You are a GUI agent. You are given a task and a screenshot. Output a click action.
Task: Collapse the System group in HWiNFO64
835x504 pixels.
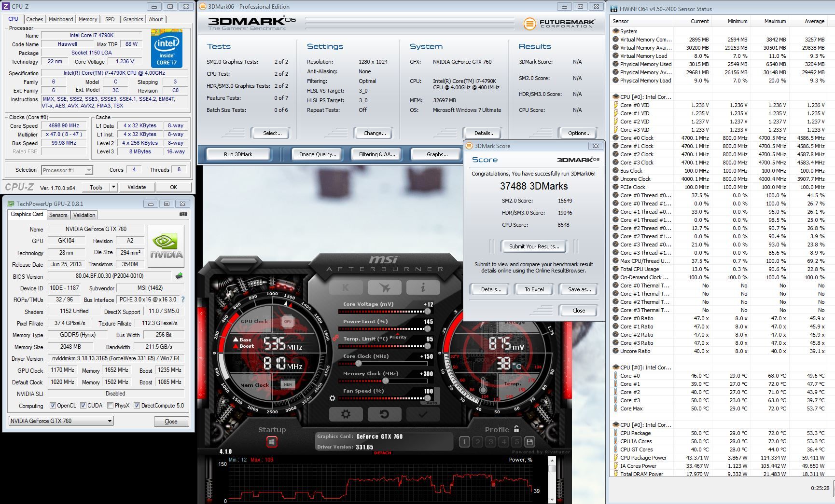[615, 31]
